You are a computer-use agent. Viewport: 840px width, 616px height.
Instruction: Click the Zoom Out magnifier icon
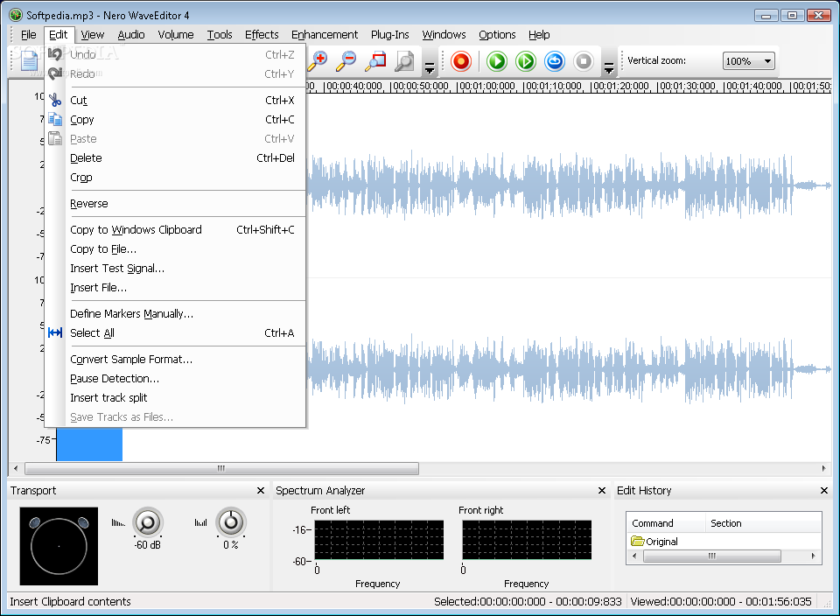pyautogui.click(x=346, y=61)
